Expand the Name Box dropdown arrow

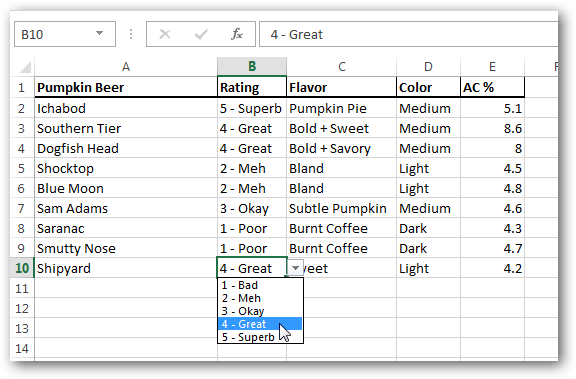tap(100, 33)
